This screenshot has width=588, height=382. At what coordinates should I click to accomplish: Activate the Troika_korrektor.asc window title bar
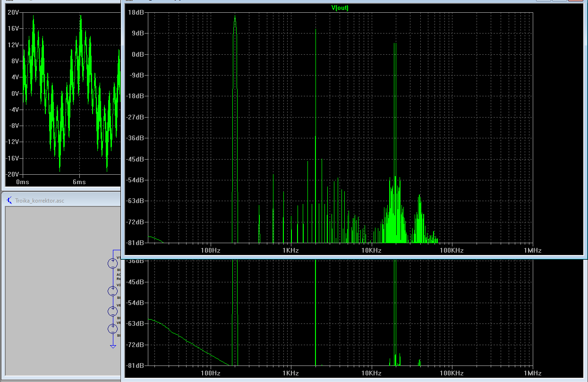61,201
